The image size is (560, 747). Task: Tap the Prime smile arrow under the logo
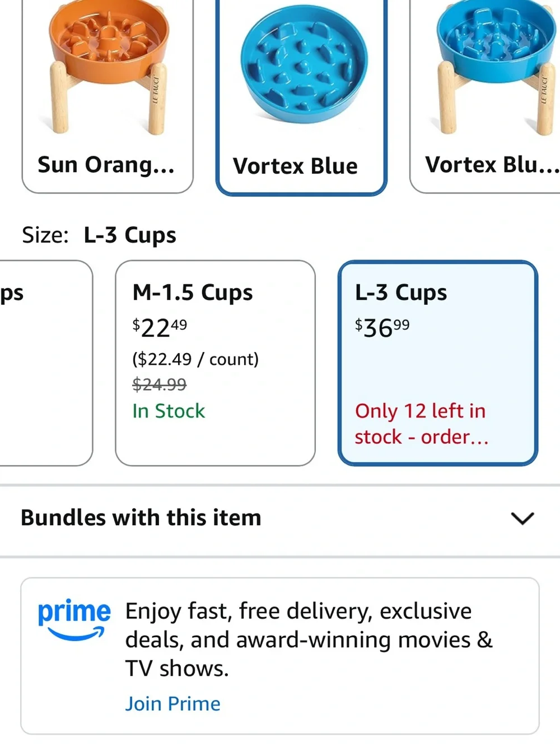(x=76, y=634)
